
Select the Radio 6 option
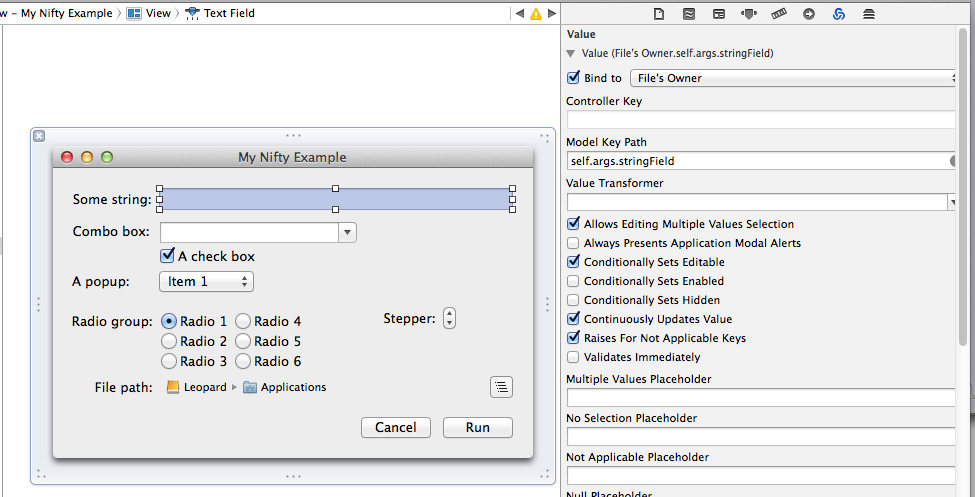click(243, 361)
